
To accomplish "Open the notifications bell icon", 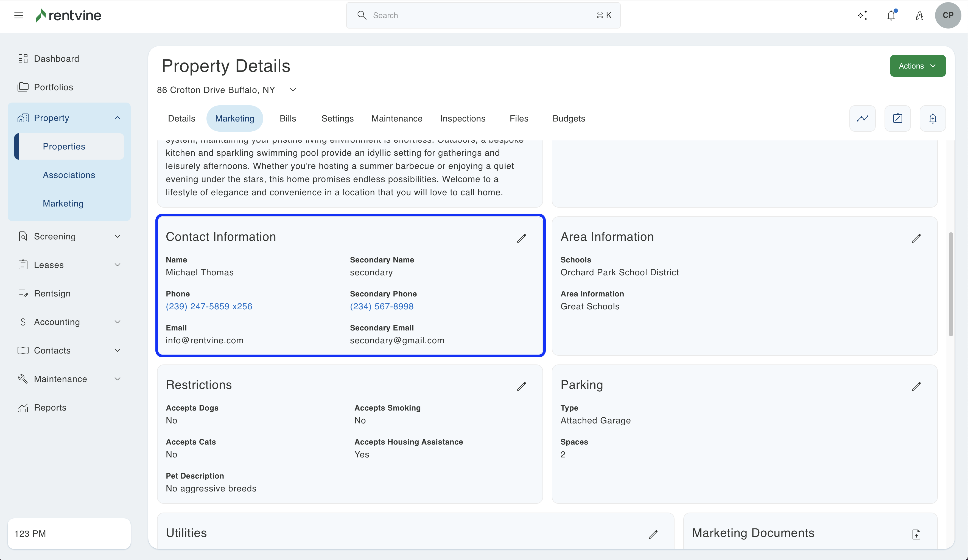I will pyautogui.click(x=891, y=15).
